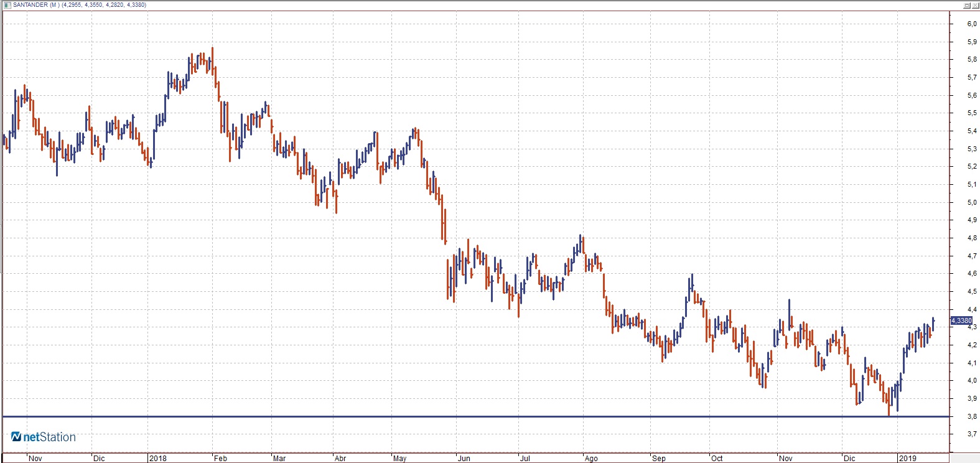Viewport: 980px width, 463px height.
Task: Click the 3,8 value on the price axis
Action: (972, 417)
